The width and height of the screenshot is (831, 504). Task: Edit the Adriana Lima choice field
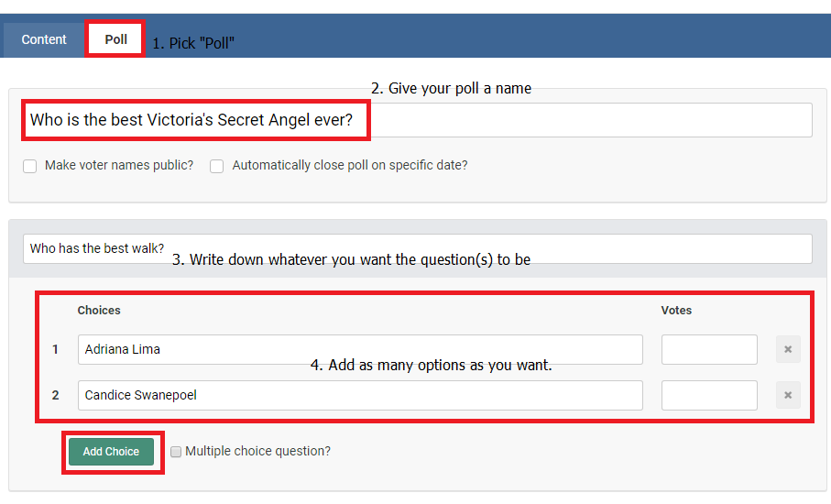point(359,349)
